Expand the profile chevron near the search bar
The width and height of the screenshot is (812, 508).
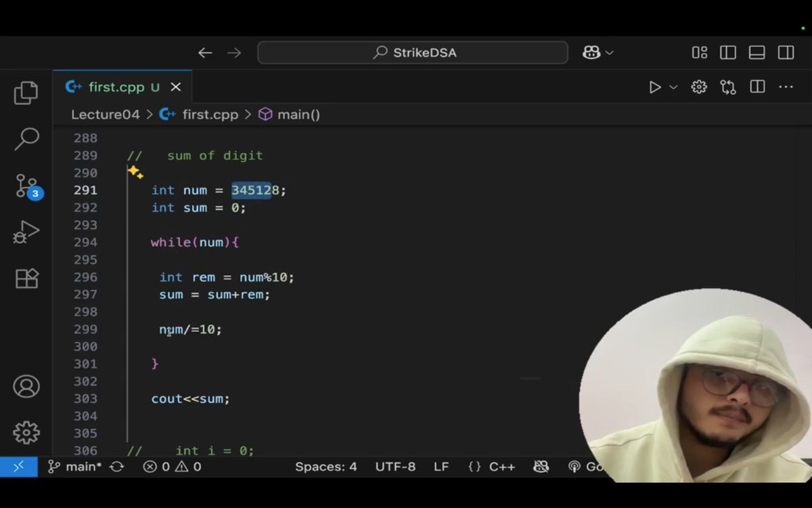coord(608,52)
